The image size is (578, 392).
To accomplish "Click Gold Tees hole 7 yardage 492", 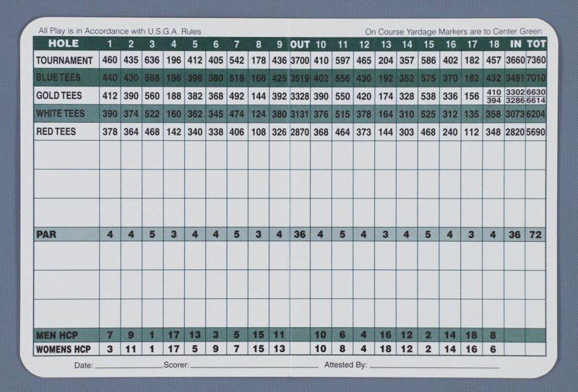I will click(x=237, y=96).
